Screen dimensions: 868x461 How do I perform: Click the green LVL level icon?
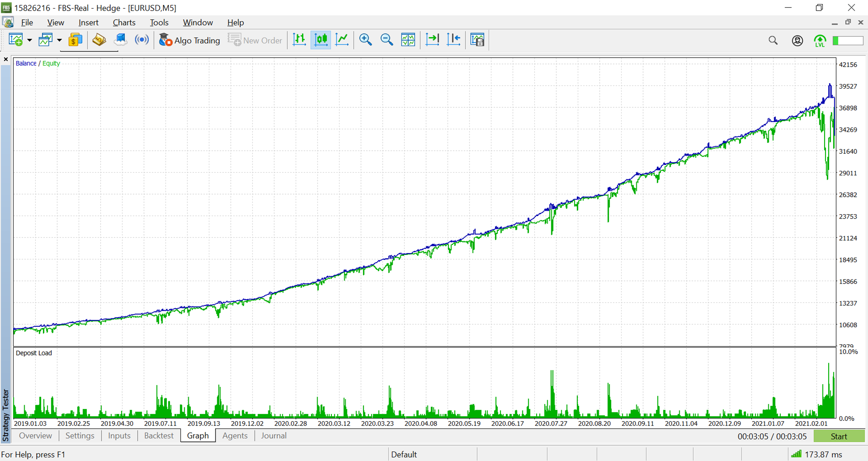[820, 41]
